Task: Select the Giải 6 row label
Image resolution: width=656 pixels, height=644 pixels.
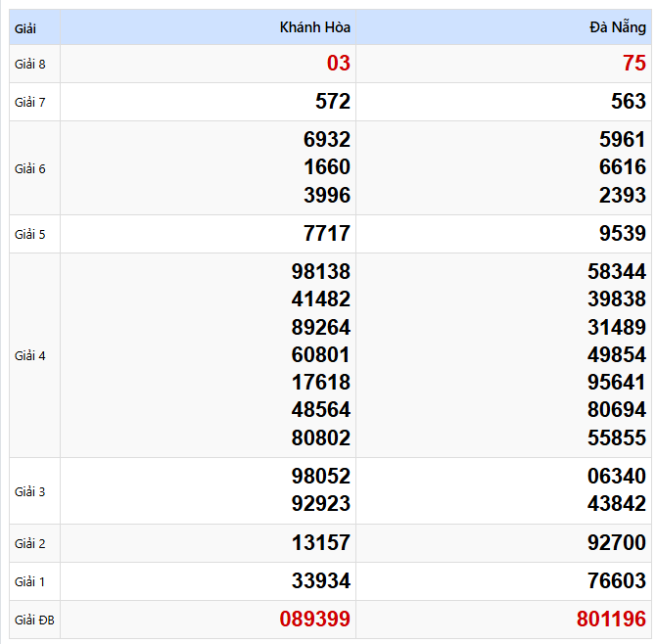Action: click(x=29, y=168)
